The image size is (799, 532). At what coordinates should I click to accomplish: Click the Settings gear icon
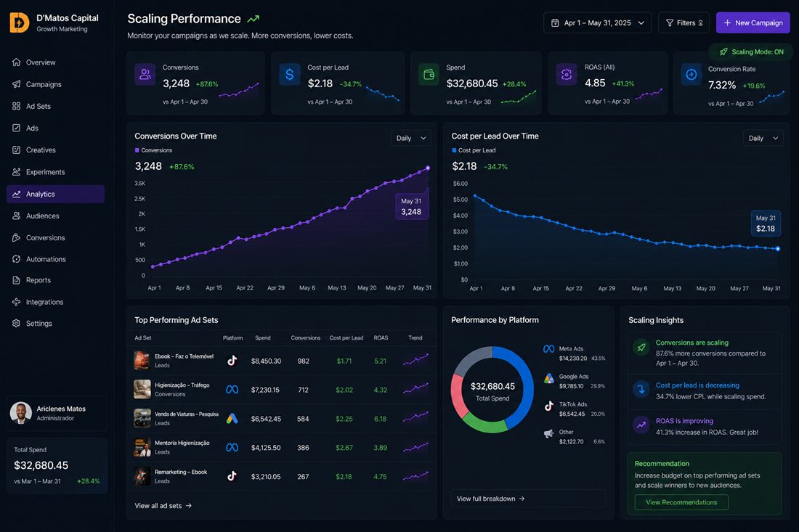[16, 323]
